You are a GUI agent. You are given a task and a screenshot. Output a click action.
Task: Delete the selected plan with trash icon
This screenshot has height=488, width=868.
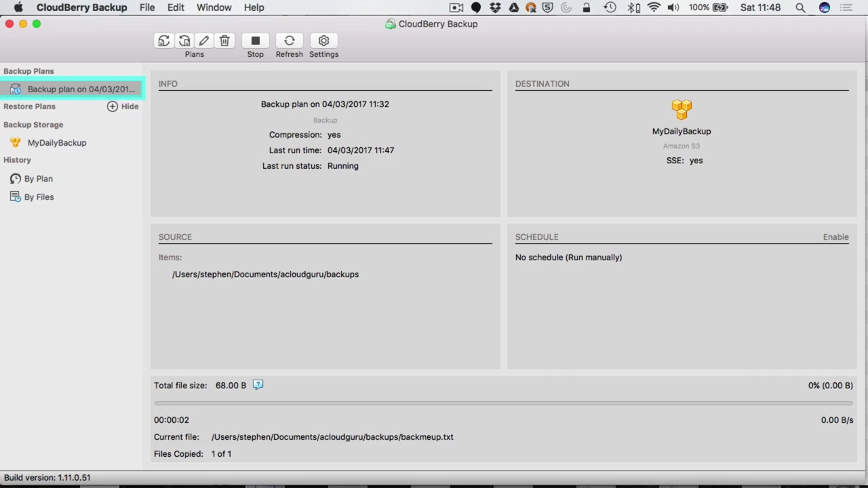point(224,41)
